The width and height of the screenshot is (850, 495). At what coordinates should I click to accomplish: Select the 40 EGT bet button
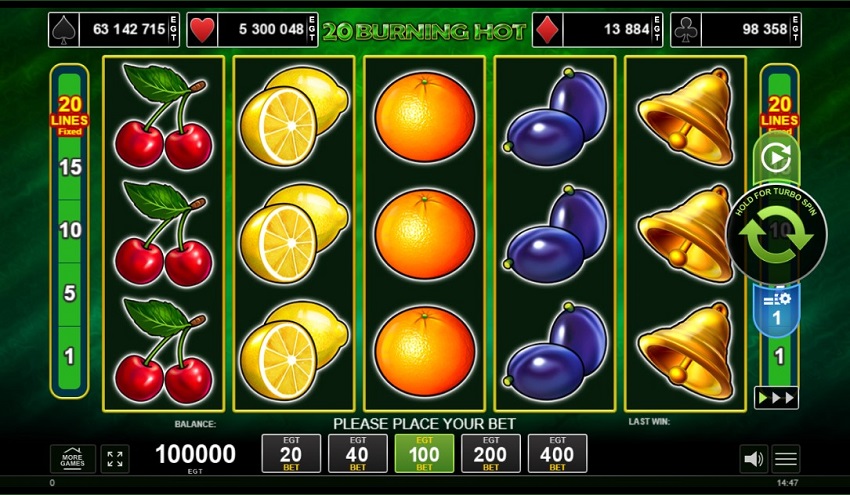(x=358, y=453)
